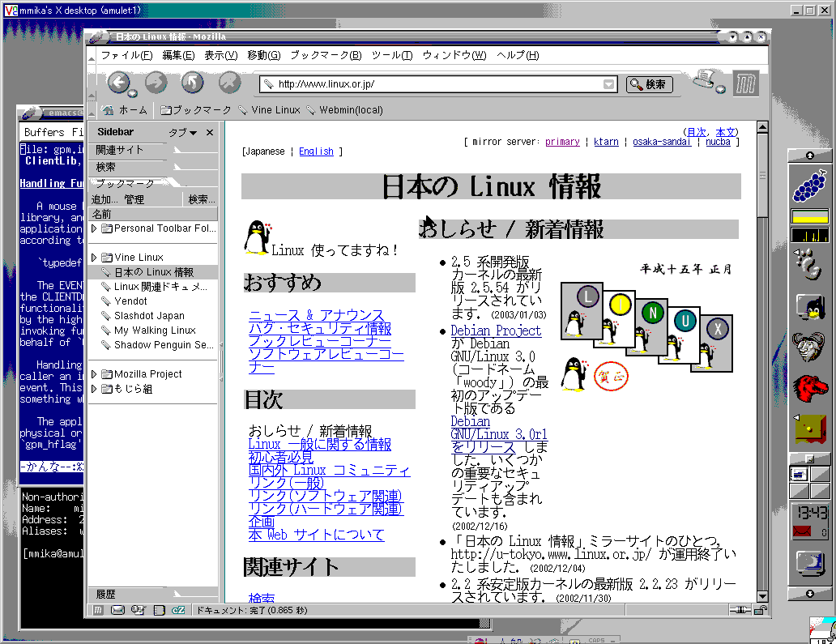The image size is (836, 644).
Task: Click the desktop pager in the dock
Action: 809,483
